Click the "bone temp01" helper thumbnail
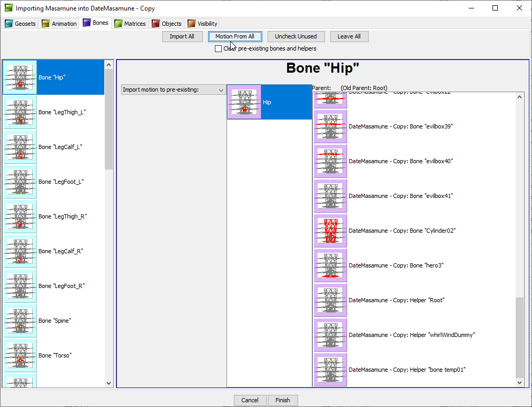Image resolution: width=532 pixels, height=407 pixels. pos(330,370)
